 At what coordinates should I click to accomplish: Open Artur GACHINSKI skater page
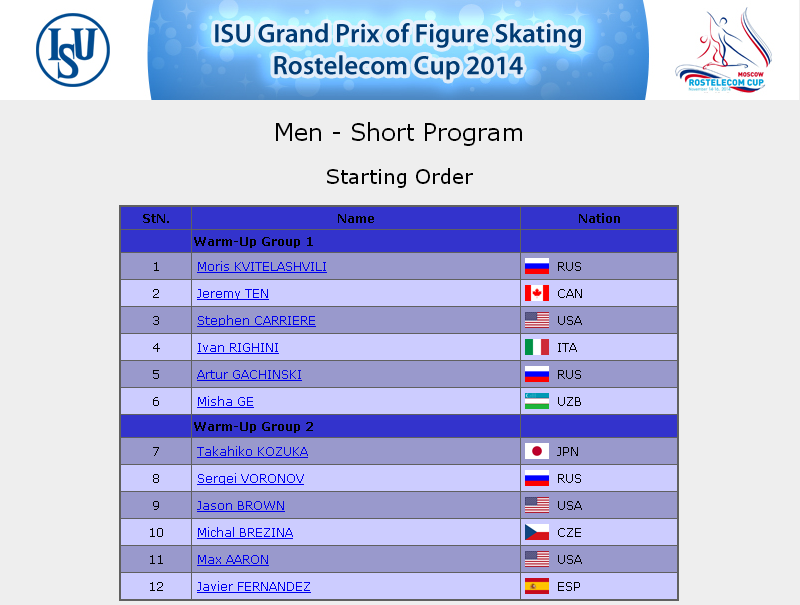coord(249,375)
